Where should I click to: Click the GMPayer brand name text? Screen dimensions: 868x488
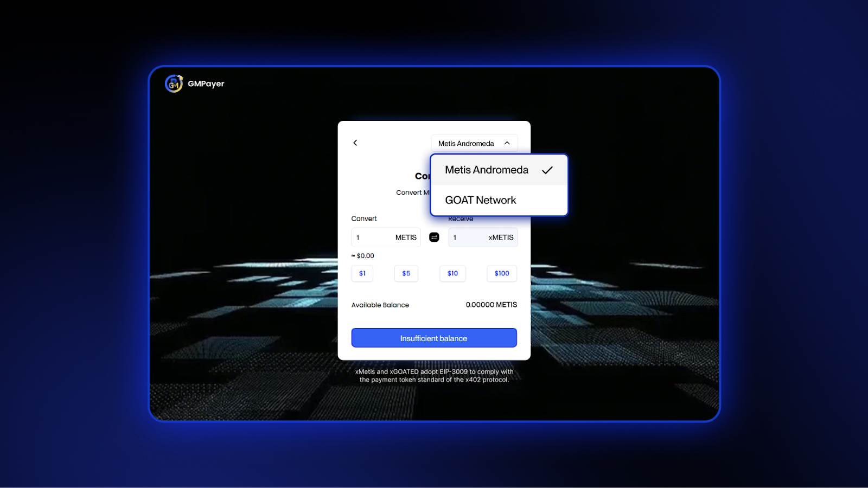pos(206,84)
